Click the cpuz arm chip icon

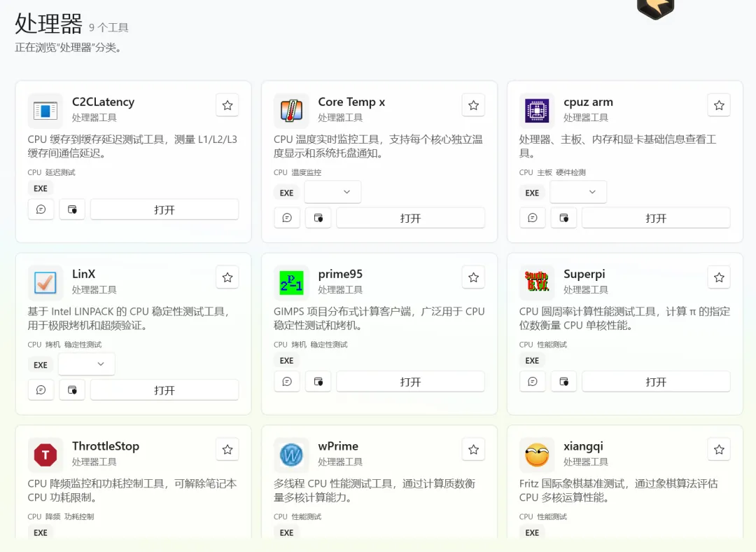pos(537,111)
